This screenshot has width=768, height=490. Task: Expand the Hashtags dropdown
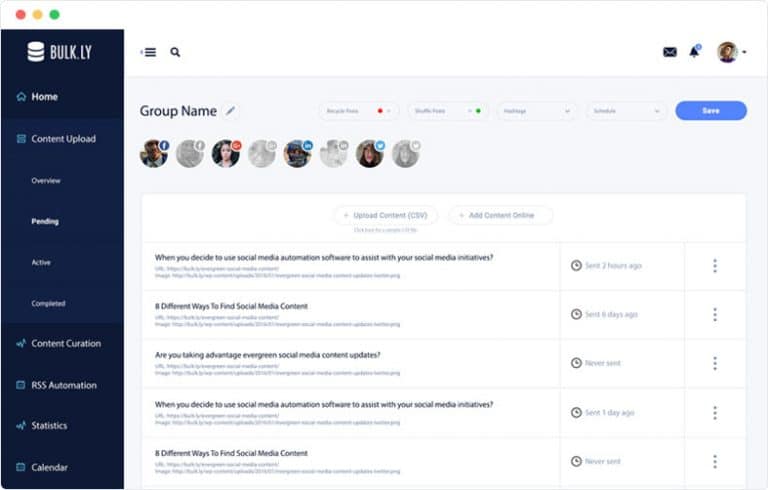click(536, 111)
